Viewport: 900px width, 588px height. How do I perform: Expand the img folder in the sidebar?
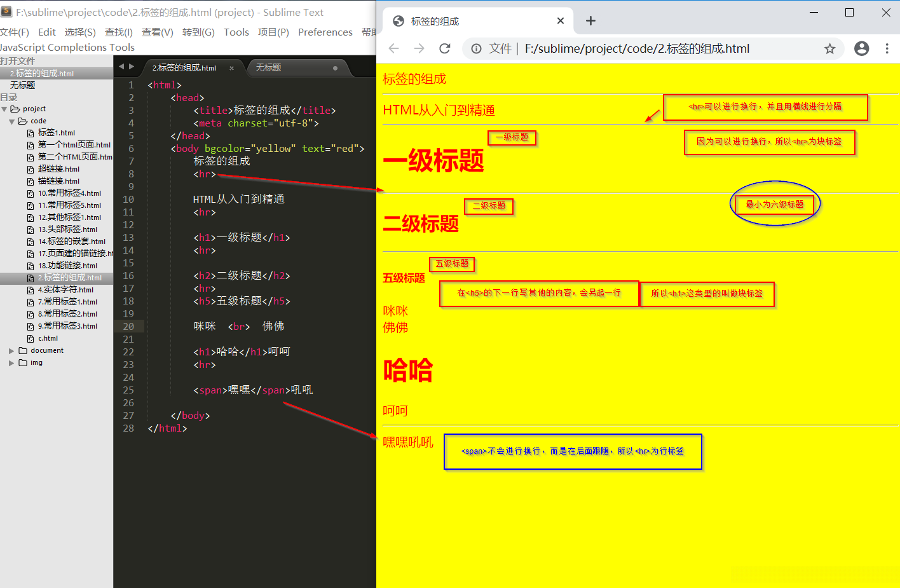[10, 362]
